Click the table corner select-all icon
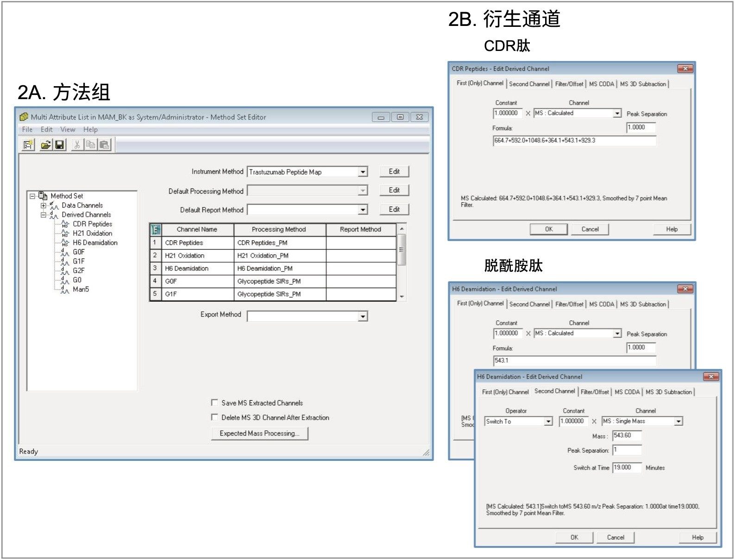Image resolution: width=735 pixels, height=560 pixels. pos(155,229)
